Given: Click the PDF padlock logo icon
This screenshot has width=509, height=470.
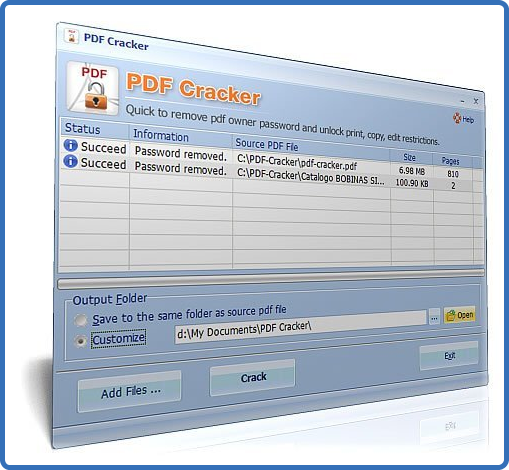Looking at the screenshot, I should [x=92, y=89].
